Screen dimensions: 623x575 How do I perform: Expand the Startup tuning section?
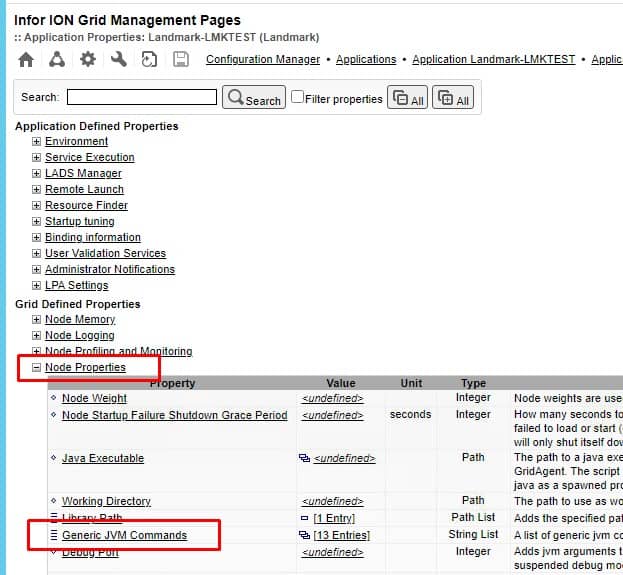pos(36,221)
